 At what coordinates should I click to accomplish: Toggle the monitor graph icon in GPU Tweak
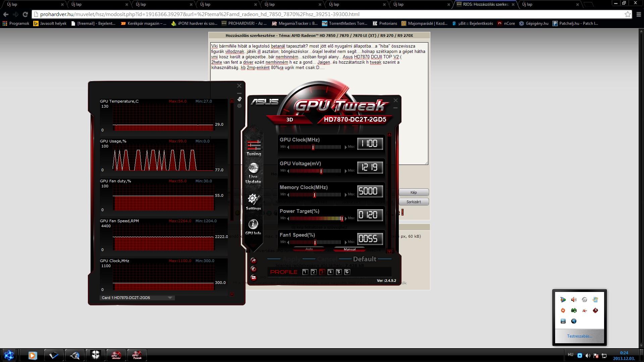[254, 278]
